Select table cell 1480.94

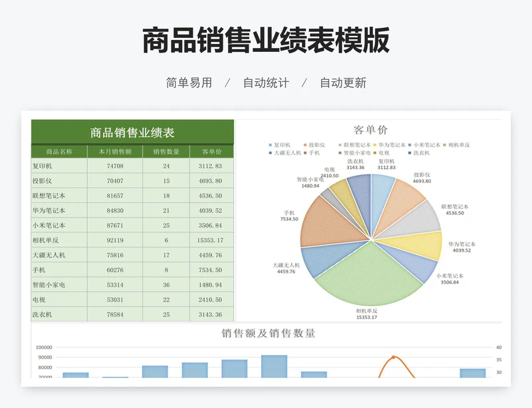[211, 285]
